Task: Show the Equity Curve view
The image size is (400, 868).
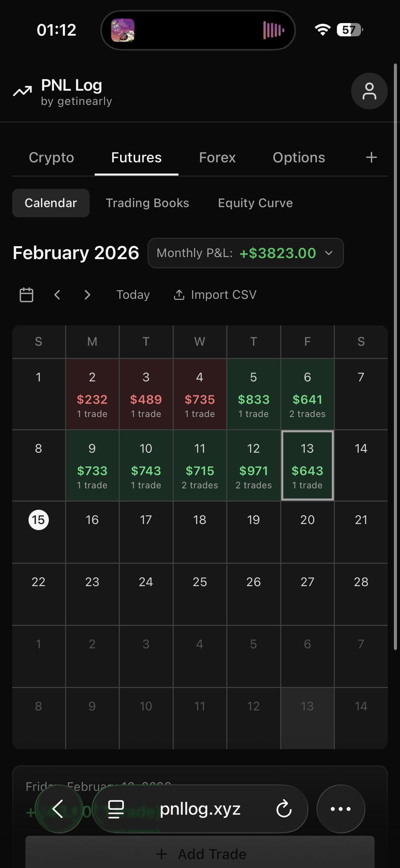Action: (x=255, y=203)
